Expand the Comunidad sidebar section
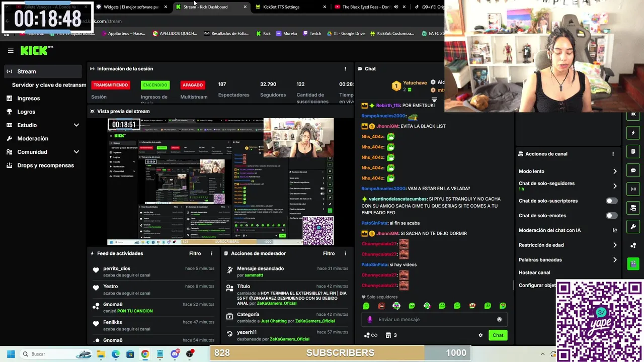The width and height of the screenshot is (644, 362). (x=76, y=152)
